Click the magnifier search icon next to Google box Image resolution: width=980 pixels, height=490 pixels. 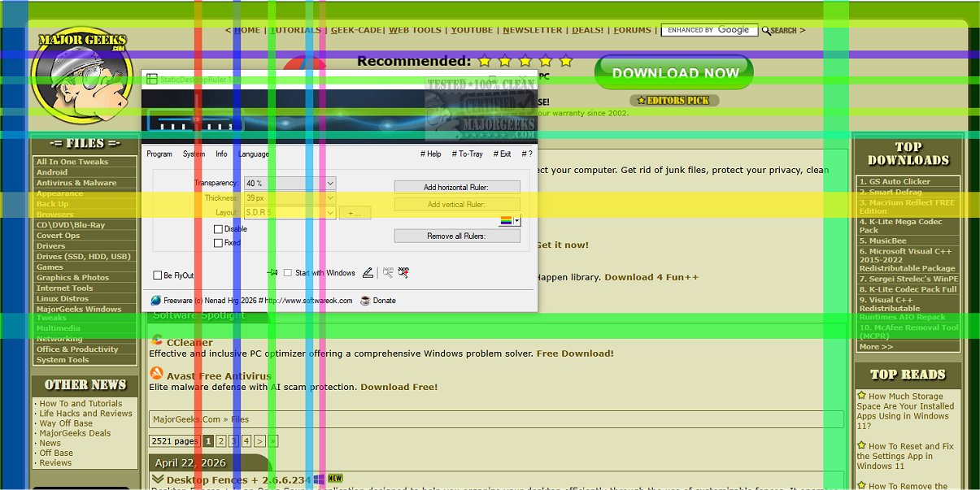766,30
